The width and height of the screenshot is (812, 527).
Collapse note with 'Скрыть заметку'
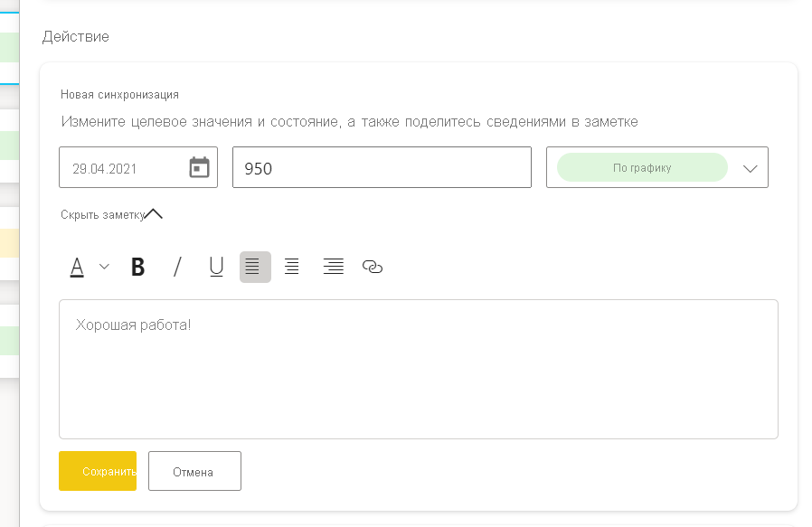tap(111, 214)
